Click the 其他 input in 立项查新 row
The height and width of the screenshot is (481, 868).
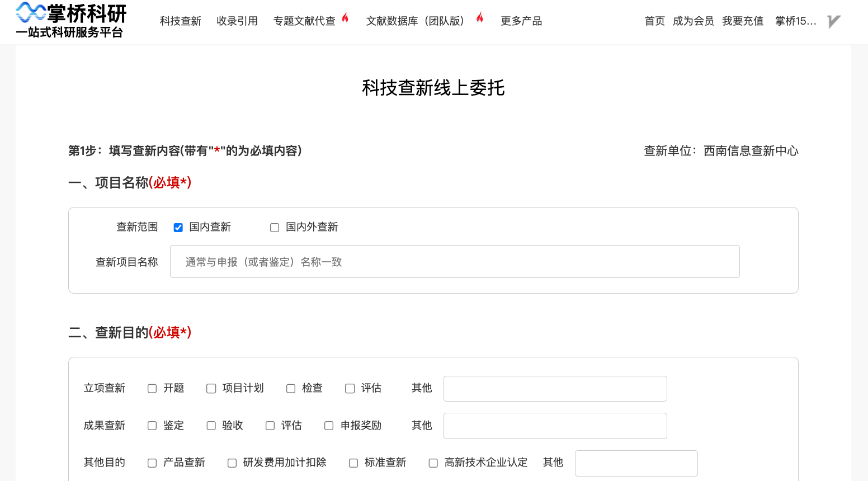(x=555, y=389)
